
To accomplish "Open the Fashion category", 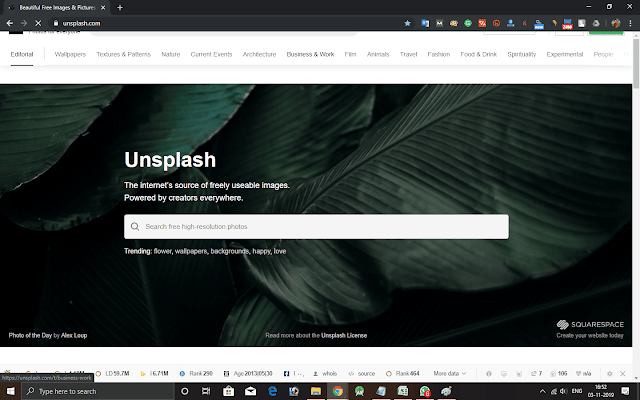I will pos(438,54).
